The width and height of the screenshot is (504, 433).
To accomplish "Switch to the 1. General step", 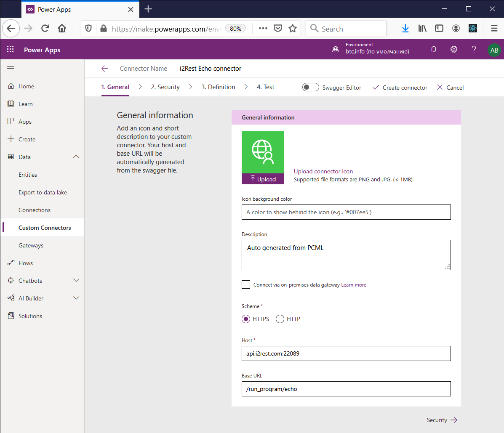I will tap(115, 87).
